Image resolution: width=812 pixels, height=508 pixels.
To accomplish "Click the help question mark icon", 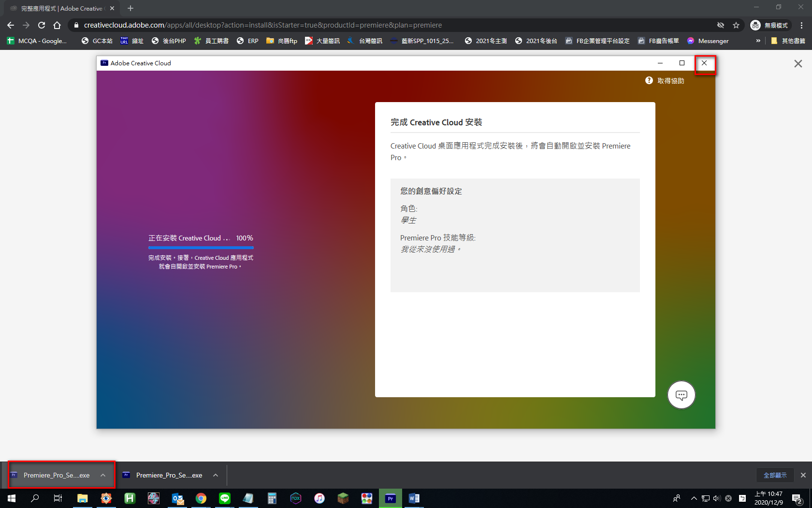I will click(649, 80).
